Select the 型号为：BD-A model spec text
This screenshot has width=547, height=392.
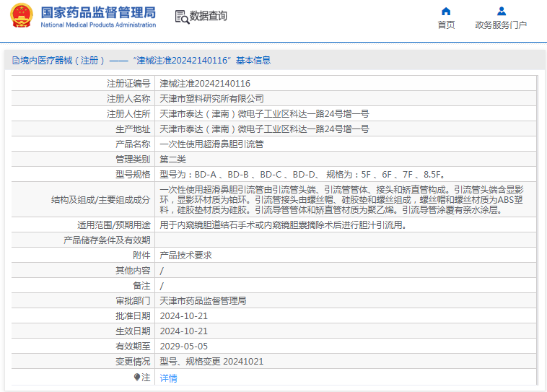(302, 175)
